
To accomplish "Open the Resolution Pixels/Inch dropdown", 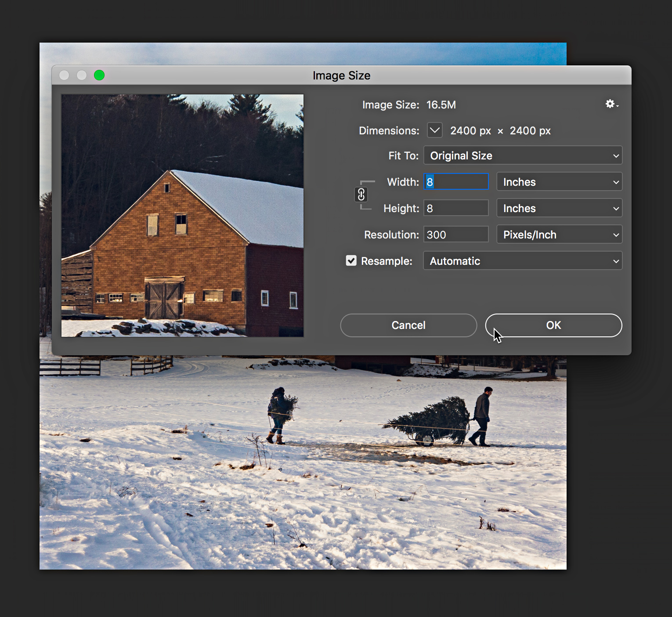I will (x=559, y=234).
